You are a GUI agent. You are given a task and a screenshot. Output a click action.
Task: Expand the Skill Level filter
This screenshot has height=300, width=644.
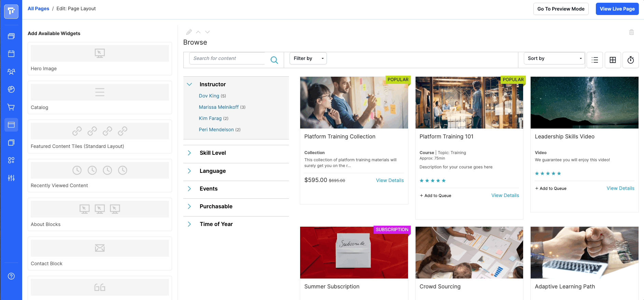pyautogui.click(x=190, y=153)
